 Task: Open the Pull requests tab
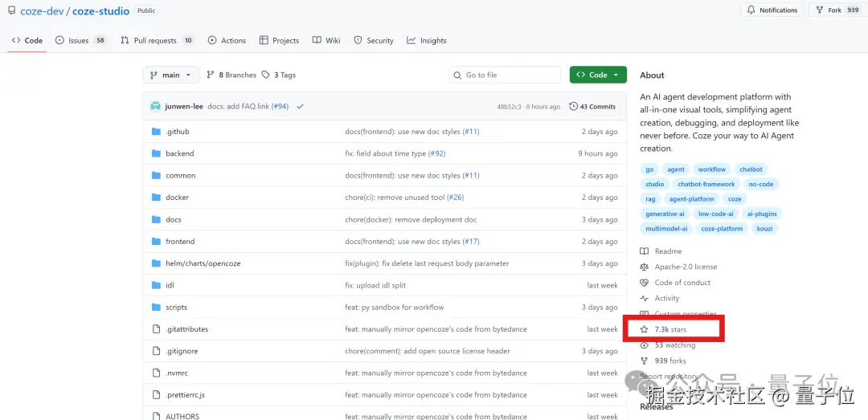(158, 40)
